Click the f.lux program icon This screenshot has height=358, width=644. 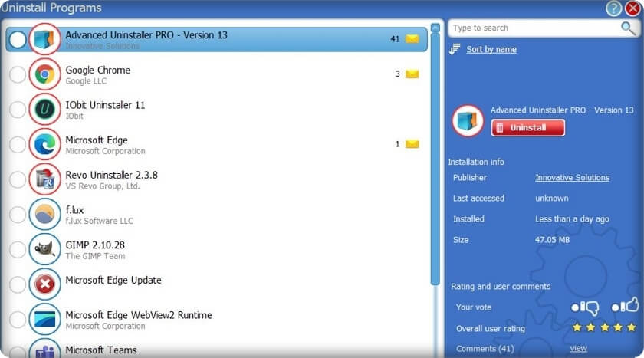pyautogui.click(x=44, y=215)
